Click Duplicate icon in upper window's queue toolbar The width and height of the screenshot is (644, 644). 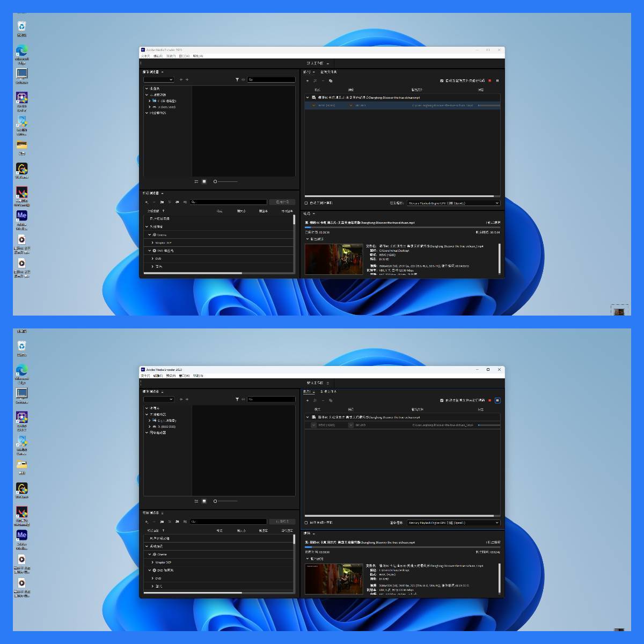pos(331,80)
